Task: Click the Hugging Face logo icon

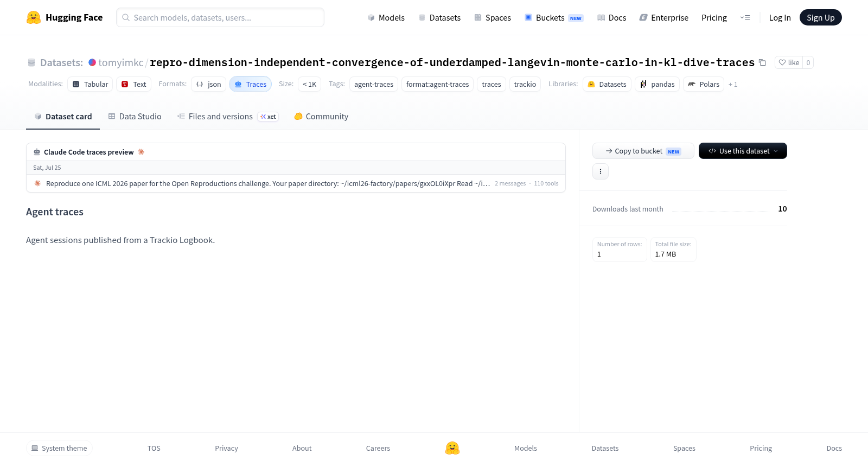Action: [34, 17]
